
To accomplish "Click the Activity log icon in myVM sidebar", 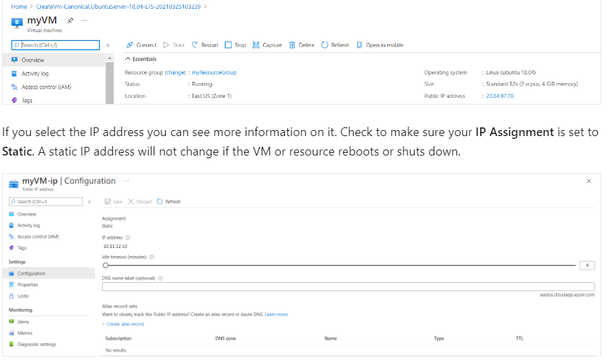I will point(14,73).
